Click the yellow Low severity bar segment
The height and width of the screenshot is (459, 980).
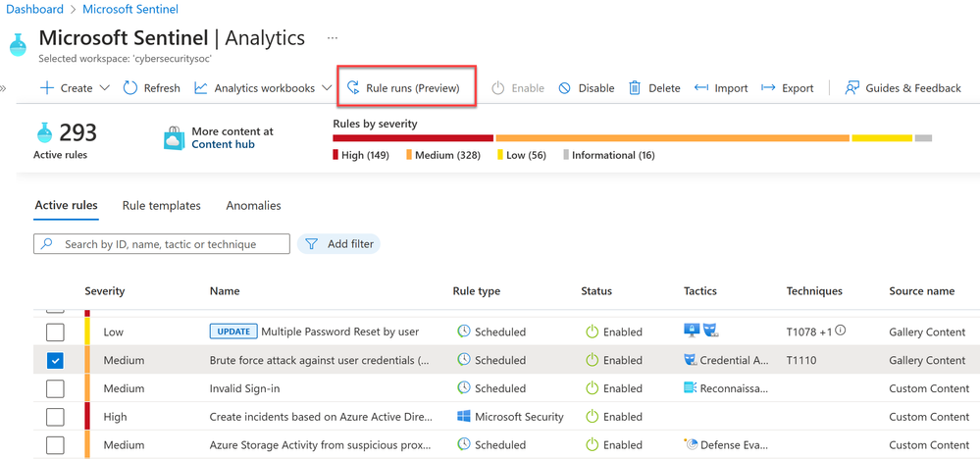(882, 138)
